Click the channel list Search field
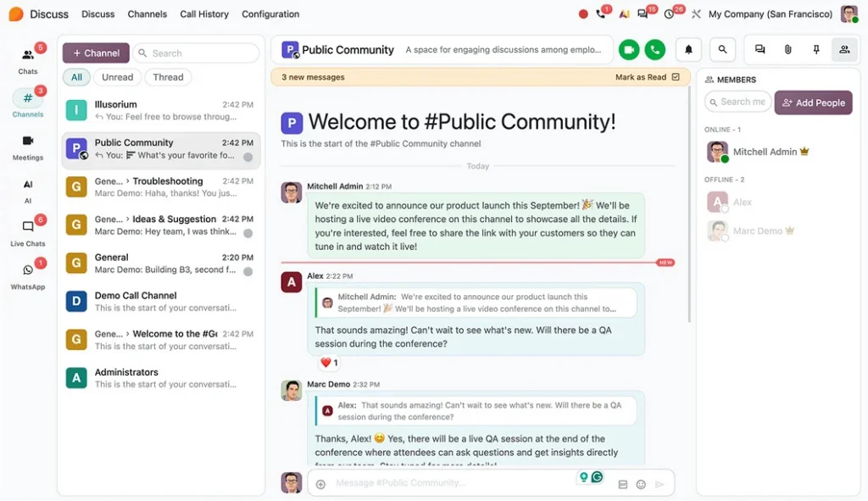 pyautogui.click(x=196, y=53)
